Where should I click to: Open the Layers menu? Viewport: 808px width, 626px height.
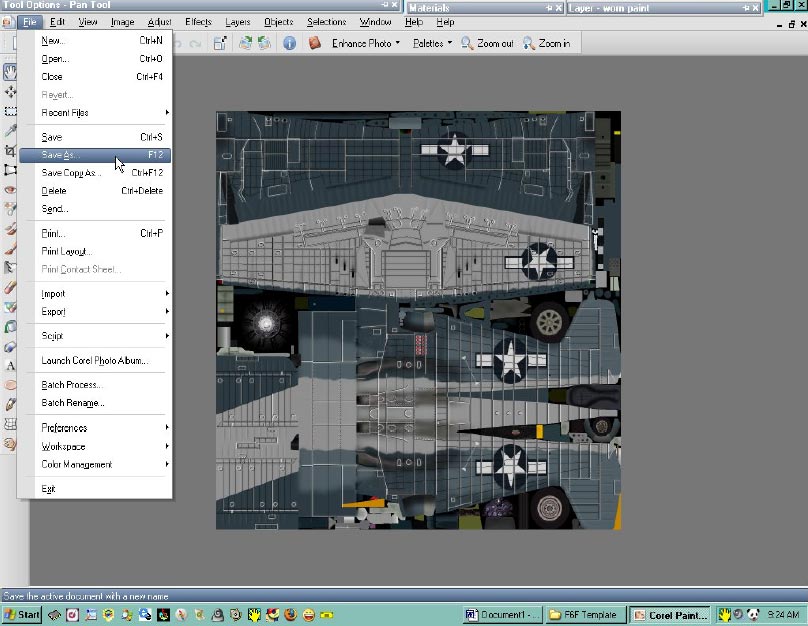(237, 22)
